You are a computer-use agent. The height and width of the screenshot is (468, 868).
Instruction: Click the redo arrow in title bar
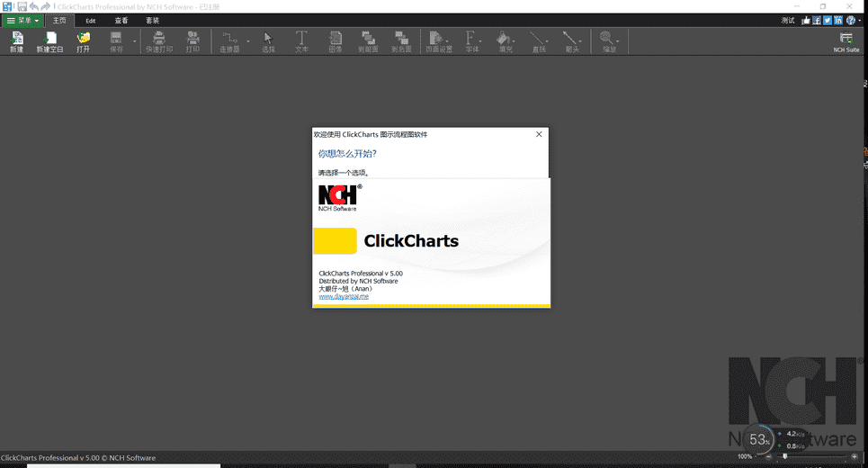point(46,6)
